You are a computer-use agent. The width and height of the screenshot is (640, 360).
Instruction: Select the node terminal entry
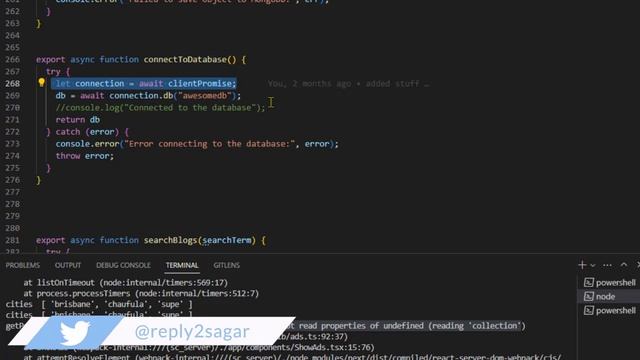pos(610,296)
